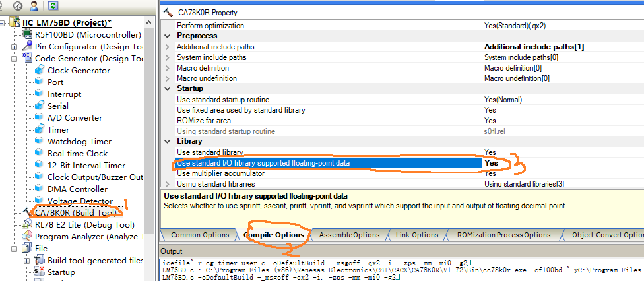Viewport: 644px width, 281px height.
Task: Click the Pin Configurator pin icon
Action: coord(28,46)
